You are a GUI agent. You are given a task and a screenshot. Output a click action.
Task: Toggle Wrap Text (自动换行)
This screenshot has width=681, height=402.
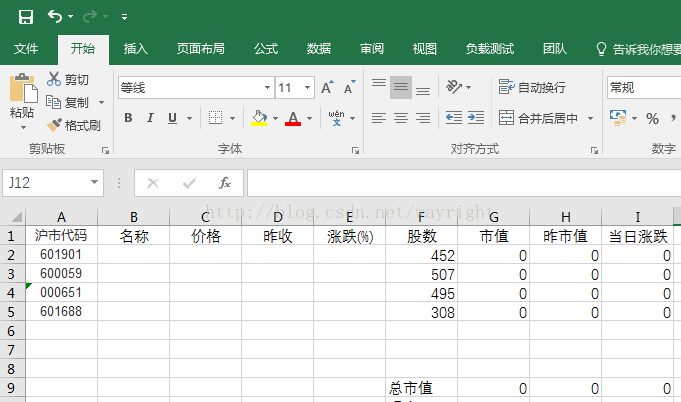533,88
